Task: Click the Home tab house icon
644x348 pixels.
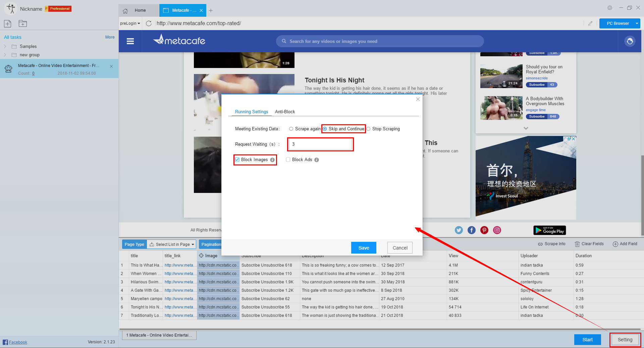Action: 125,11
